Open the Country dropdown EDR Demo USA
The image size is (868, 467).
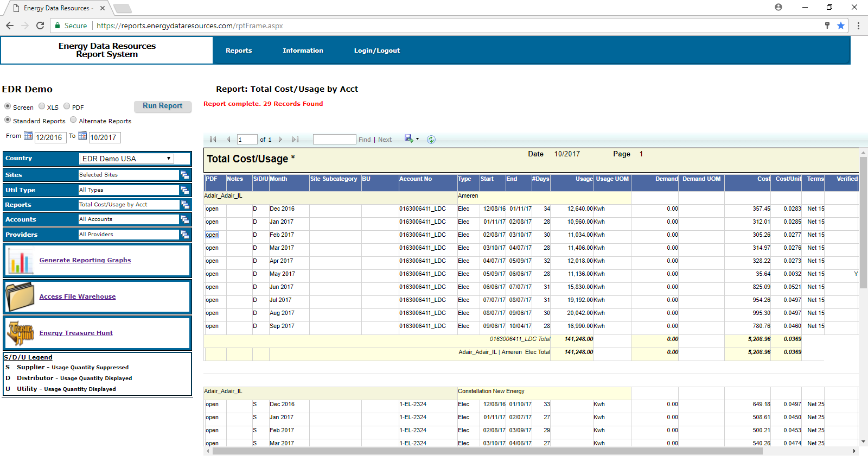pos(127,159)
